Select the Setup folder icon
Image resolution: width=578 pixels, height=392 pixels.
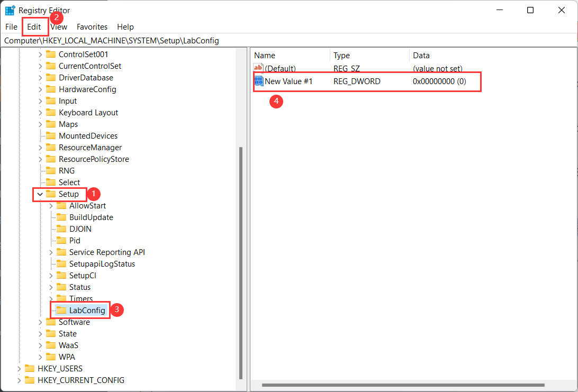click(50, 194)
